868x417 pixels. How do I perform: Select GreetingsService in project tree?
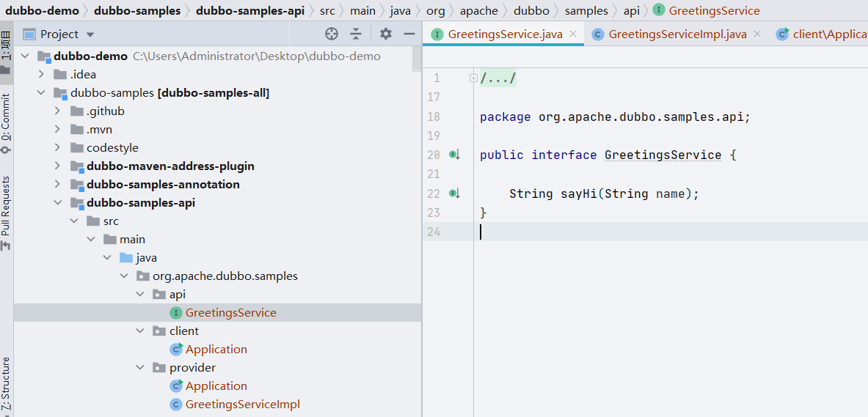pos(218,312)
